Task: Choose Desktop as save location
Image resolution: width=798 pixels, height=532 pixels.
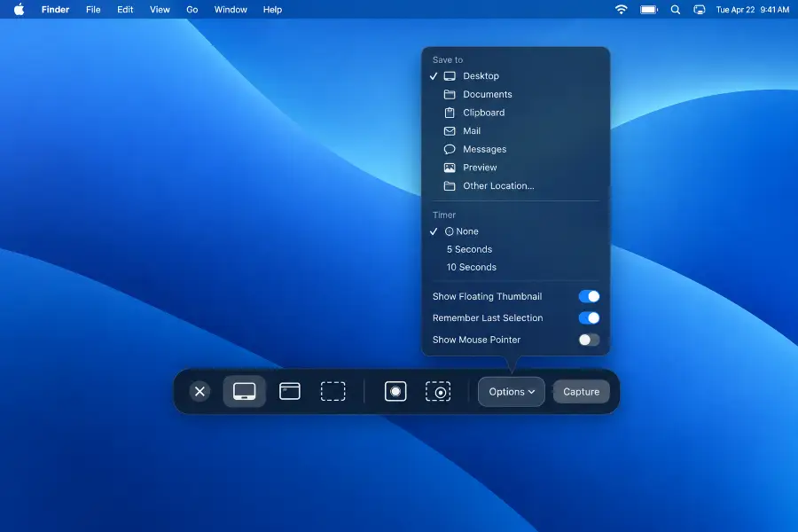Action: point(515,76)
